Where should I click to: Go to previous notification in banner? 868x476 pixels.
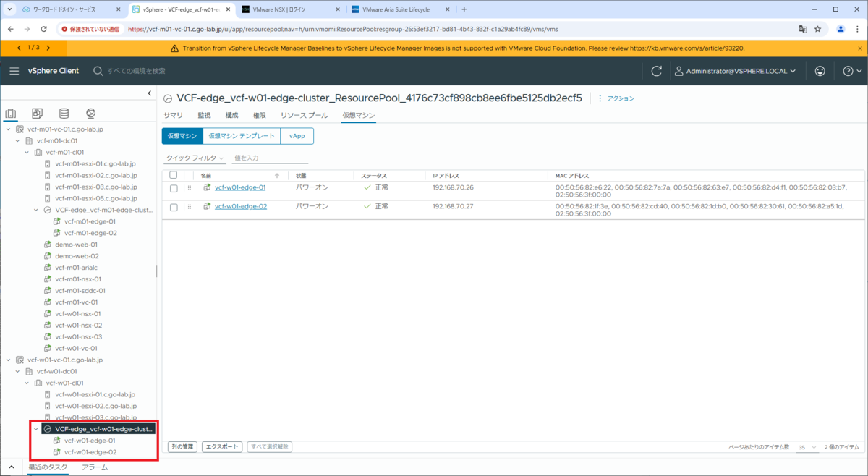coord(19,48)
